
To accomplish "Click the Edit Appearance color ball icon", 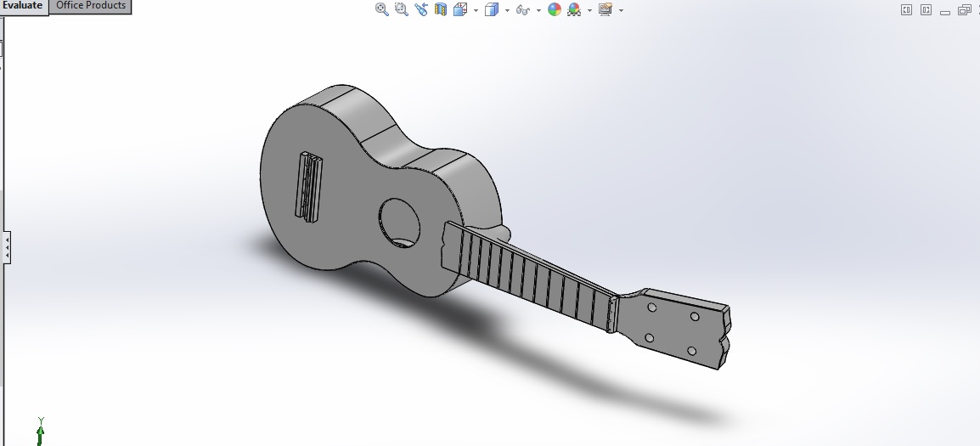I will [555, 9].
